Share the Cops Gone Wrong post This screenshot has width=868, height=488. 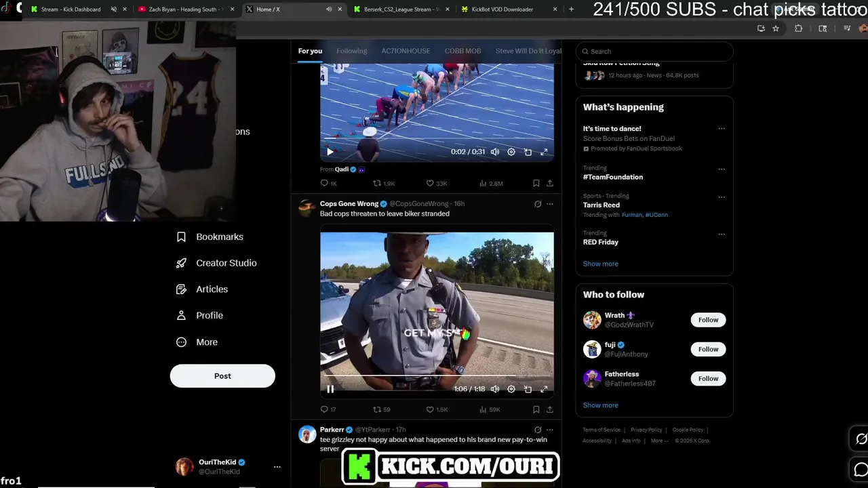[x=550, y=409]
